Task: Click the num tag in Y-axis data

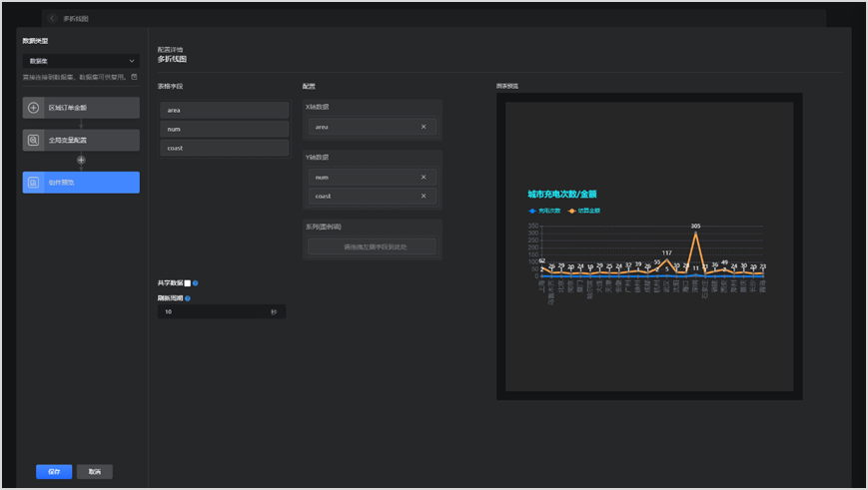Action: [x=372, y=177]
